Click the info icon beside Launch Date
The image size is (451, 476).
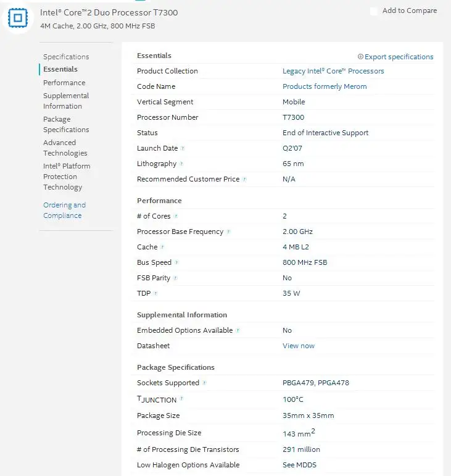coord(183,149)
